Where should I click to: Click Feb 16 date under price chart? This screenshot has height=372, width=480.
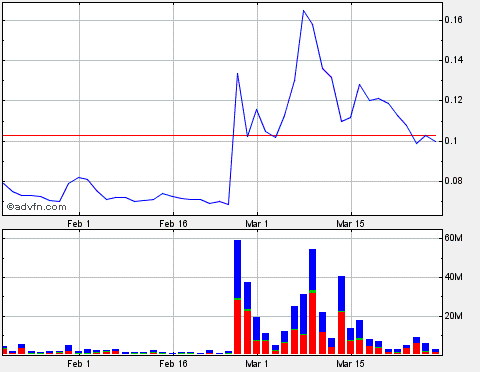(x=173, y=224)
